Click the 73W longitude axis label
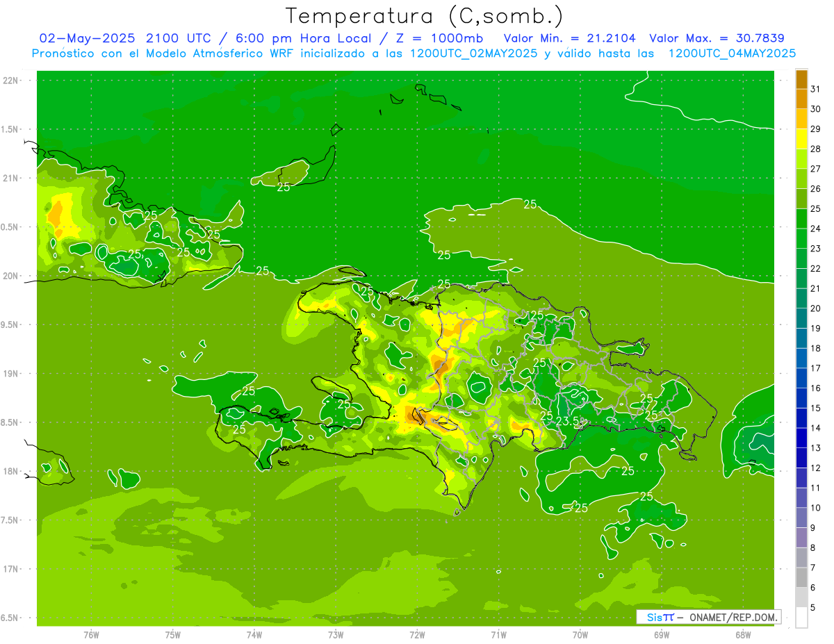Viewport: 834px width, 644px height. click(336, 634)
